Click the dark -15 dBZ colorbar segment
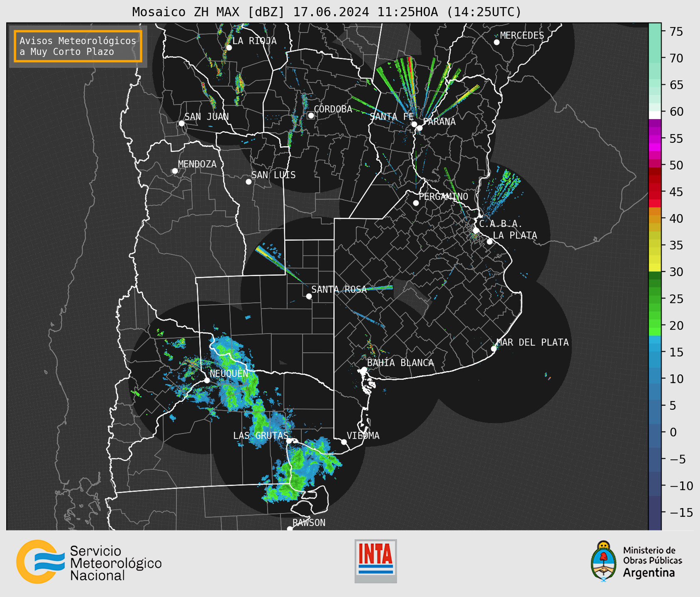The width and height of the screenshot is (700, 597). pyautogui.click(x=654, y=512)
